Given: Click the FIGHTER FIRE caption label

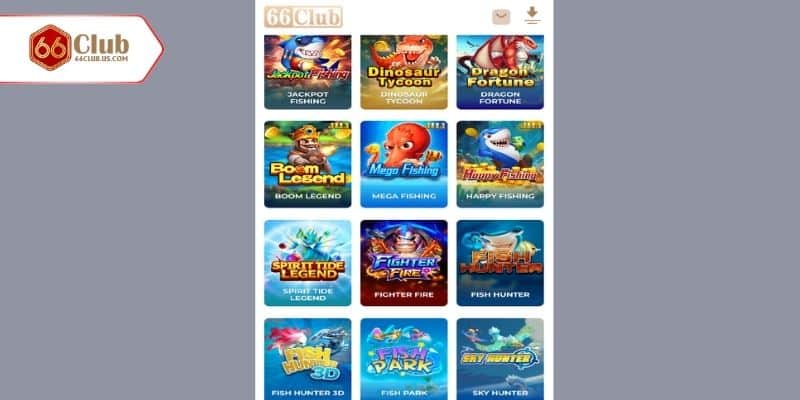Looking at the screenshot, I should (404, 294).
